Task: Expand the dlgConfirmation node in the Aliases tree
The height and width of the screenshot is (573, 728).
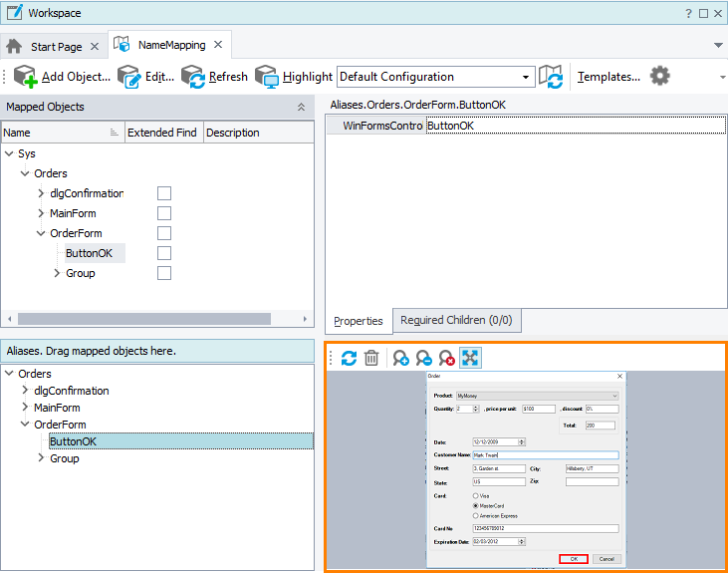Action: [25, 391]
